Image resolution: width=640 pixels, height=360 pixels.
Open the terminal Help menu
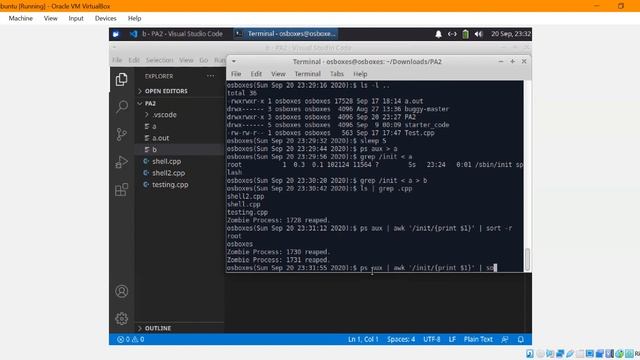[360, 74]
